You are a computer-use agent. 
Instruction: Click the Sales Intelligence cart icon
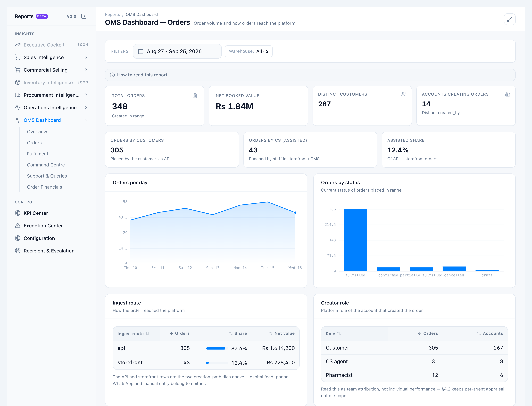[18, 57]
